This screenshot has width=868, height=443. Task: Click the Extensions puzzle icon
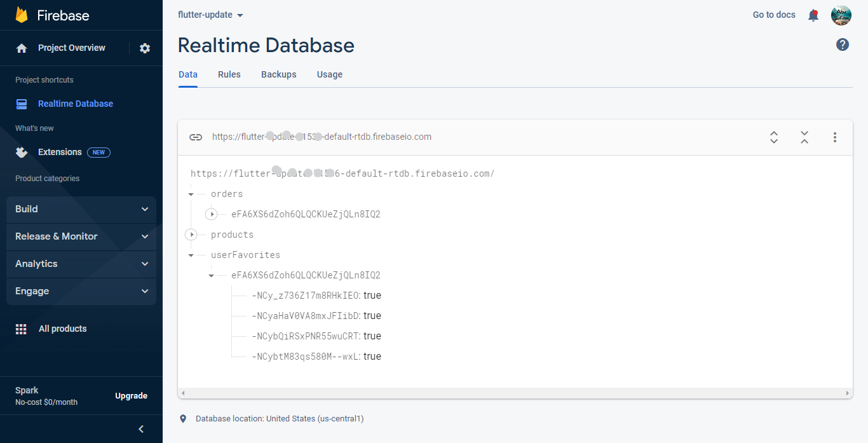click(22, 153)
